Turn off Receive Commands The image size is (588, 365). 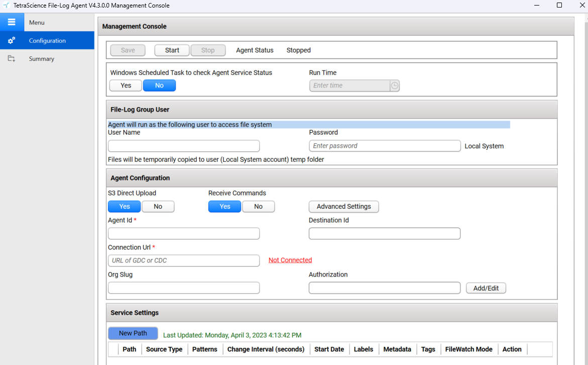258,206
